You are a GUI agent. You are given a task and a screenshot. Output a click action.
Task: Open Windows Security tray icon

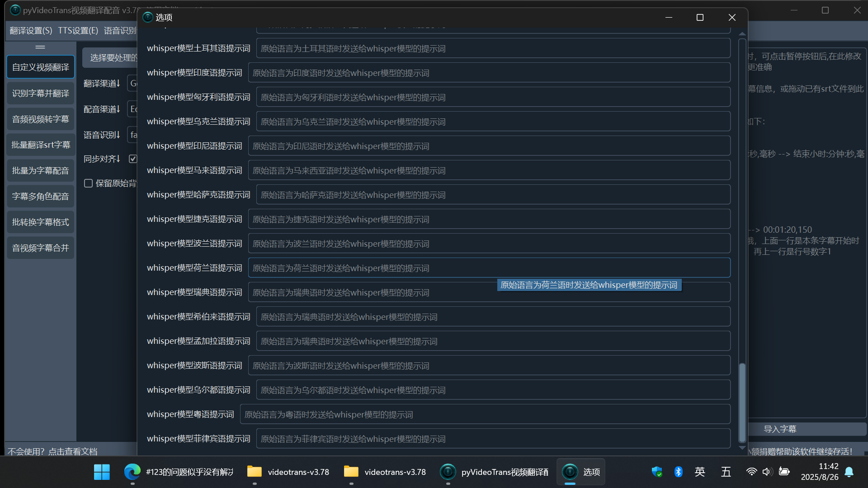pos(657,472)
